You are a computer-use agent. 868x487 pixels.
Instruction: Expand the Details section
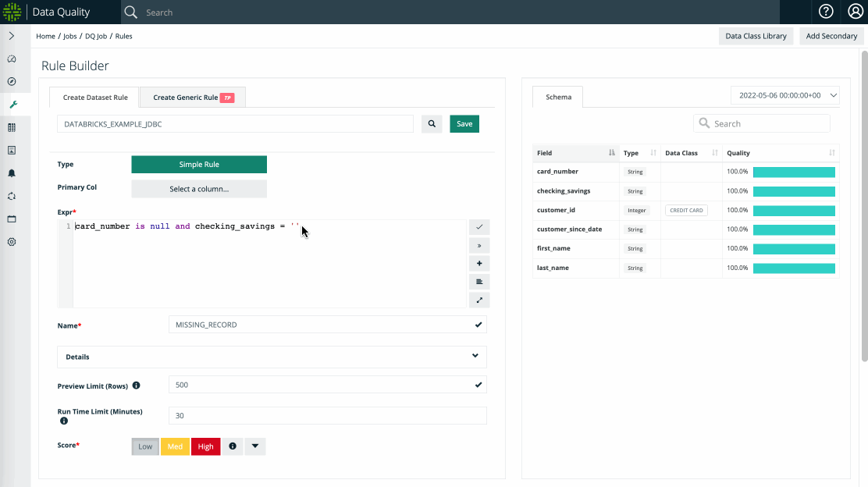[272, 357]
